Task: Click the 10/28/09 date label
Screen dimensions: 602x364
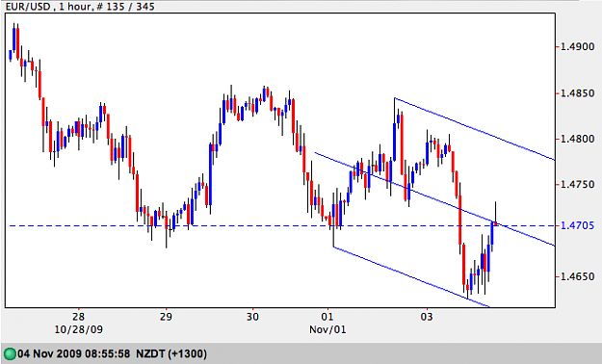Action: pyautogui.click(x=79, y=329)
